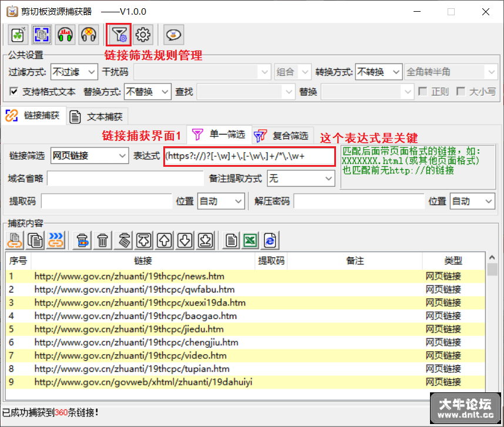Select the 复合筛选 tab
This screenshot has width=504, height=427.
[x=282, y=136]
